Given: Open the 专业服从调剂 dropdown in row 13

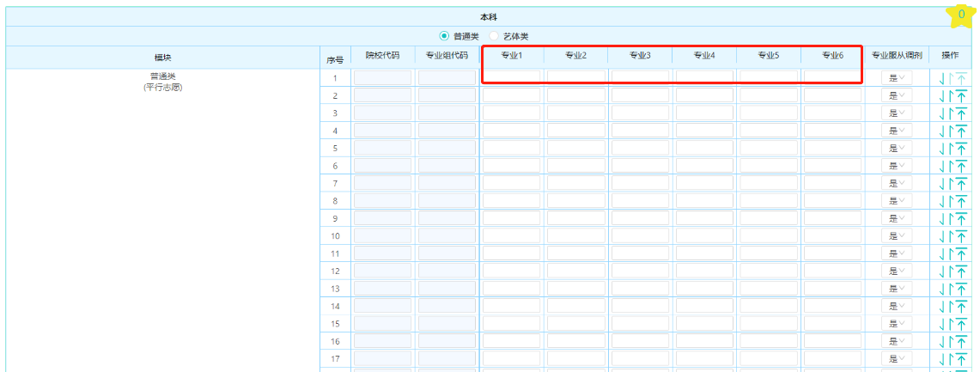Looking at the screenshot, I should [x=897, y=289].
